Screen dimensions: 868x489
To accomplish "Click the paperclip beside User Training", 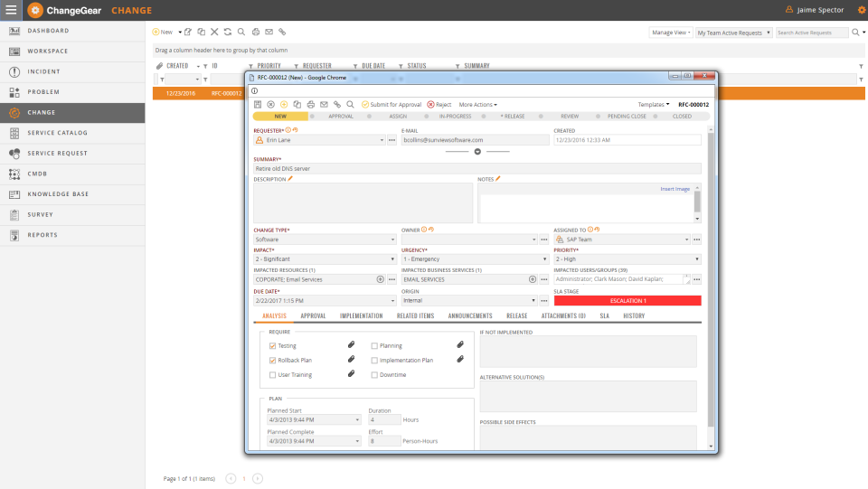I will 351,373.
